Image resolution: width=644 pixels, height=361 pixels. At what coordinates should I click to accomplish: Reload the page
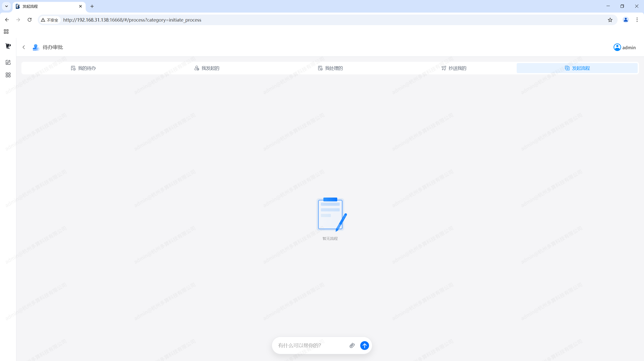[x=29, y=20]
